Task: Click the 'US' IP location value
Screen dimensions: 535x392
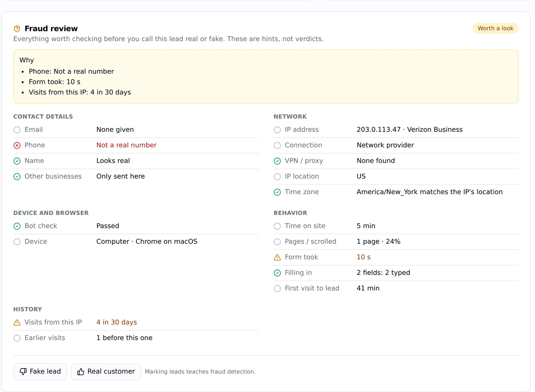Action: [x=361, y=176]
